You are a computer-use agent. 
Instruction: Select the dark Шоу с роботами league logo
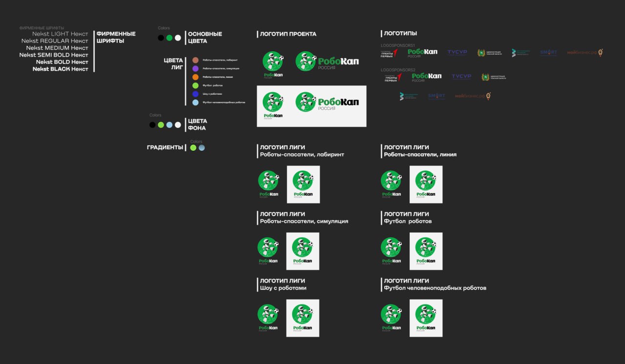(x=269, y=318)
